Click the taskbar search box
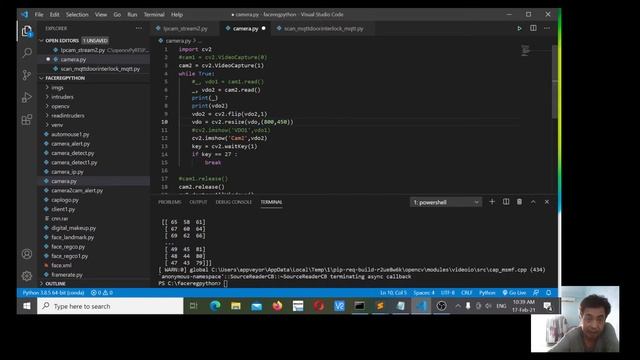 click(110, 306)
